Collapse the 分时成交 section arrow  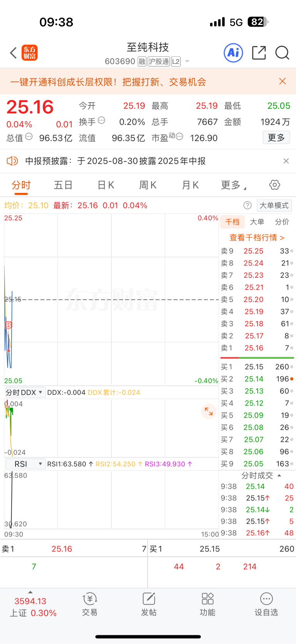279,475
